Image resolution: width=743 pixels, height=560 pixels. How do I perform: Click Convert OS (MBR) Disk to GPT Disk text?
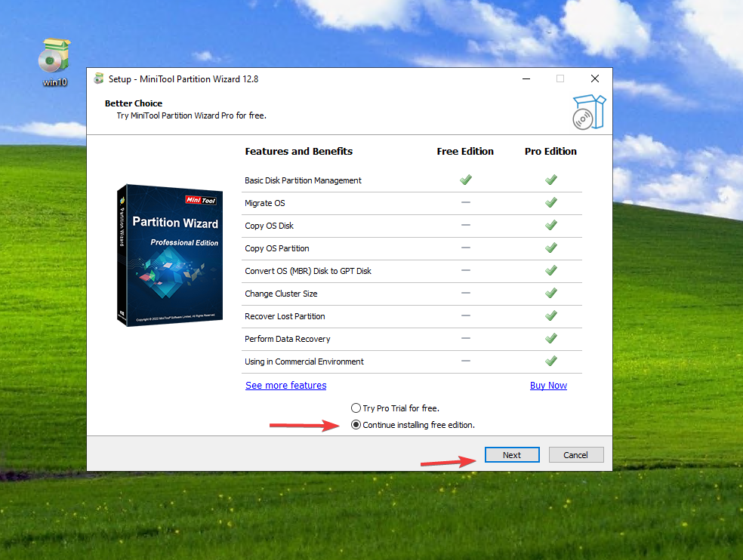308,271
